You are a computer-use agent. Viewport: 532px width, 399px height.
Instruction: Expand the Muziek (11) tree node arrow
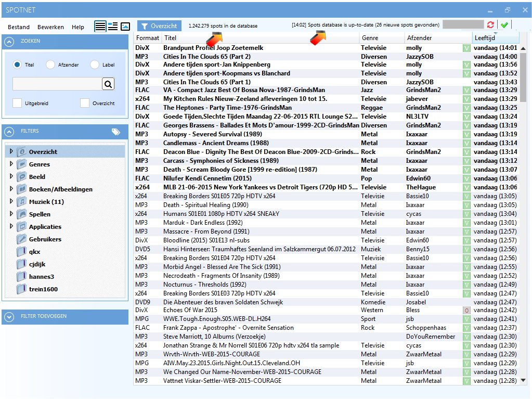[x=11, y=201]
